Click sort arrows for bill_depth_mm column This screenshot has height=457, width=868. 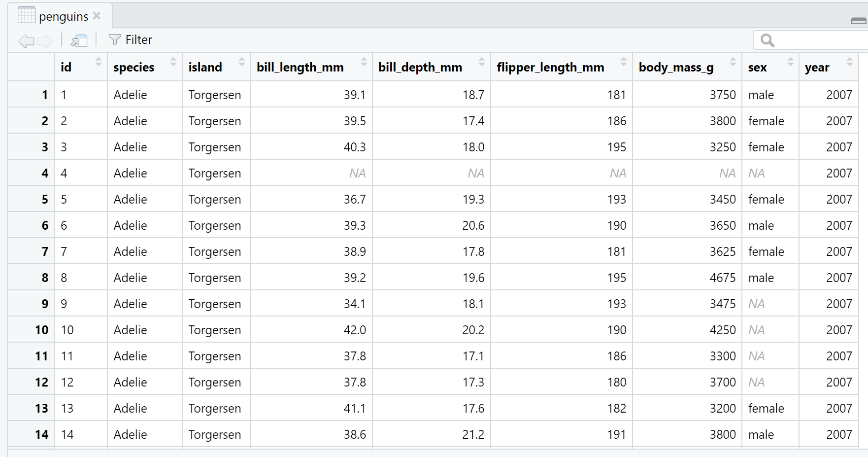481,62
